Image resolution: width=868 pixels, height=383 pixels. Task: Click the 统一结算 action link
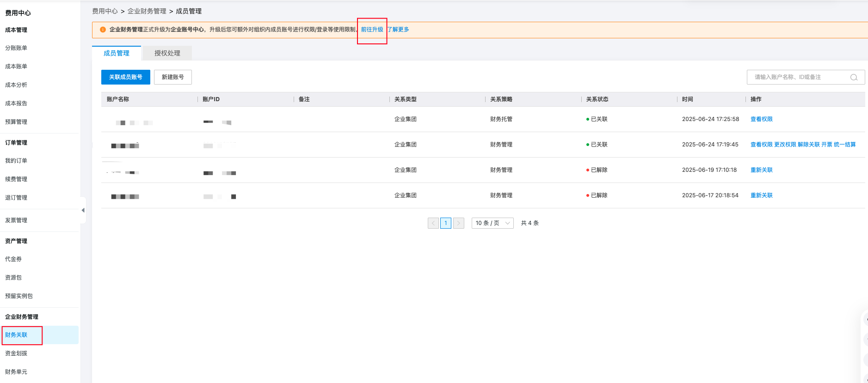point(844,145)
